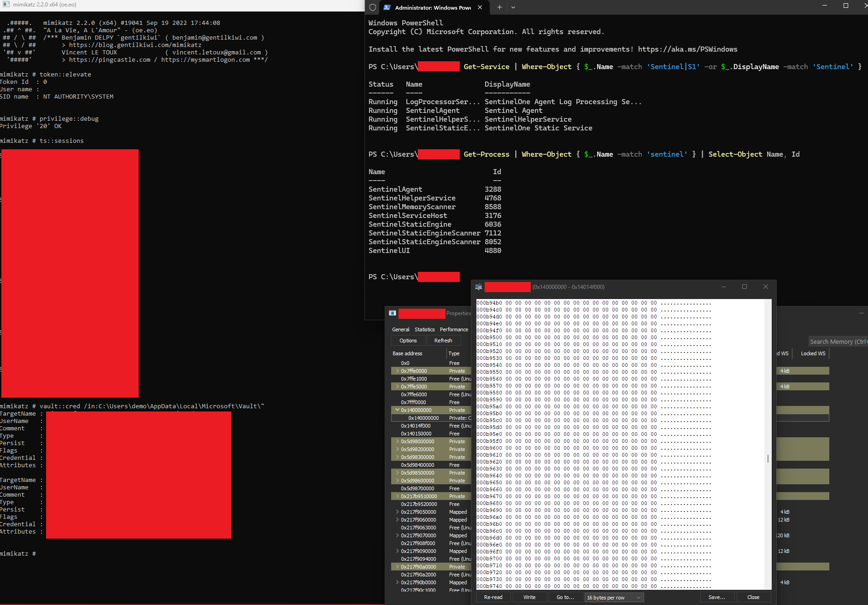
Task: Click the PowerShell icon on the terminal tab
Action: click(387, 7)
